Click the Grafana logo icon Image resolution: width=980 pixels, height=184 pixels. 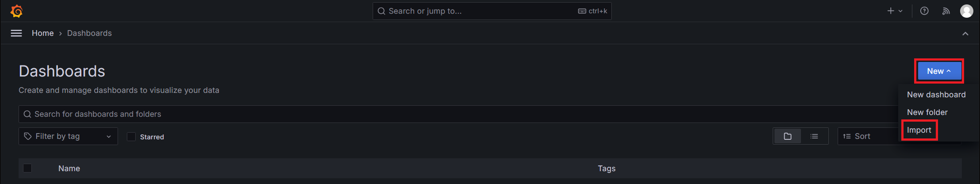[x=16, y=11]
